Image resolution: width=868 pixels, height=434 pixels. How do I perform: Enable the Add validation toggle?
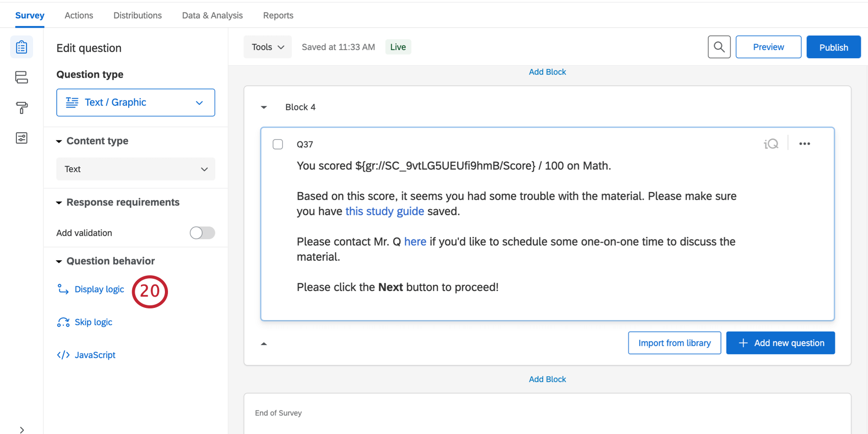coord(202,233)
